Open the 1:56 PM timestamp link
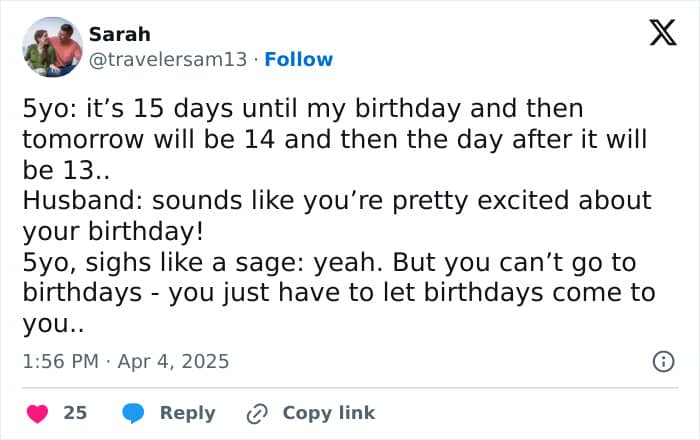This screenshot has width=700, height=440. [61, 361]
